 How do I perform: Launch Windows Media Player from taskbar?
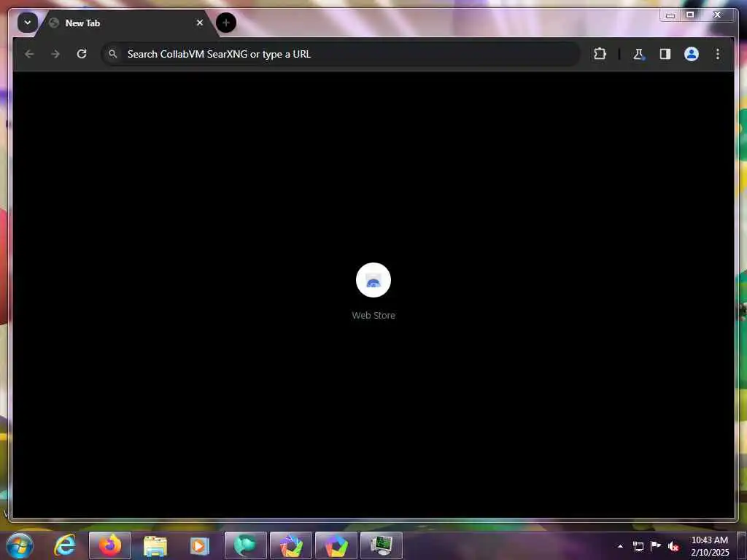[x=200, y=546]
